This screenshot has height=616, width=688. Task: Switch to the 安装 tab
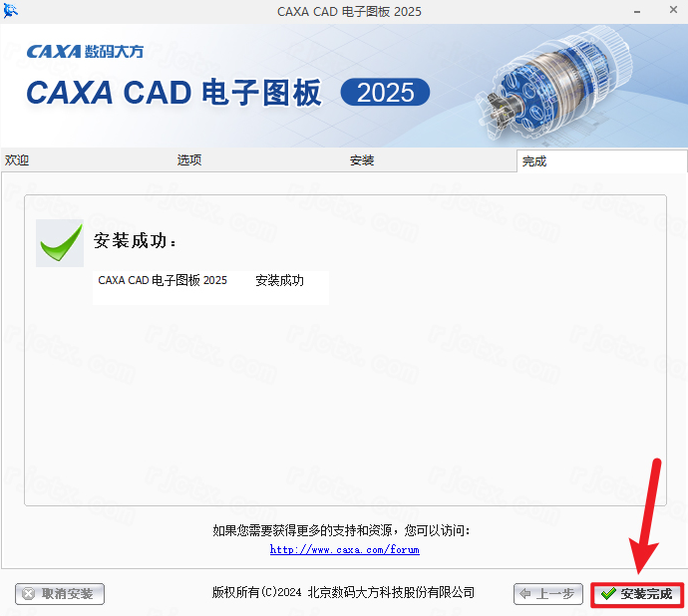(362, 160)
